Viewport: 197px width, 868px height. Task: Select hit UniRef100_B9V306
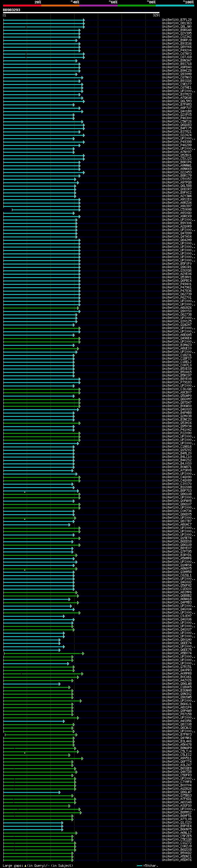[x=177, y=223]
